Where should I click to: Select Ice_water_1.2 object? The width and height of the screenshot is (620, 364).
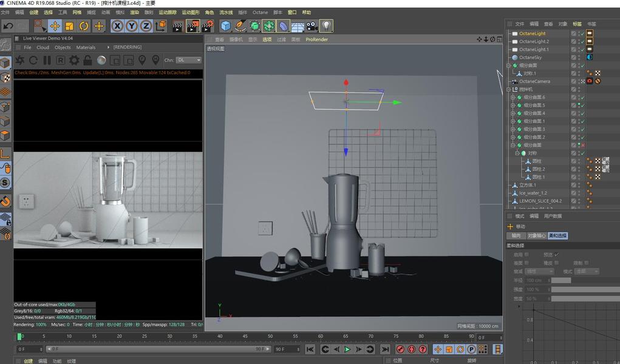click(x=533, y=193)
